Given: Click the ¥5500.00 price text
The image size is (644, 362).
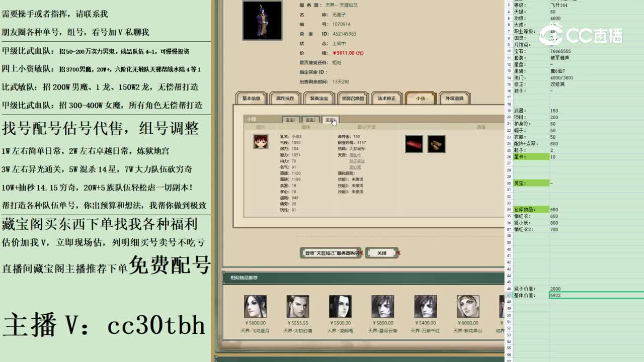Looking at the screenshot, I should tap(340, 323).
